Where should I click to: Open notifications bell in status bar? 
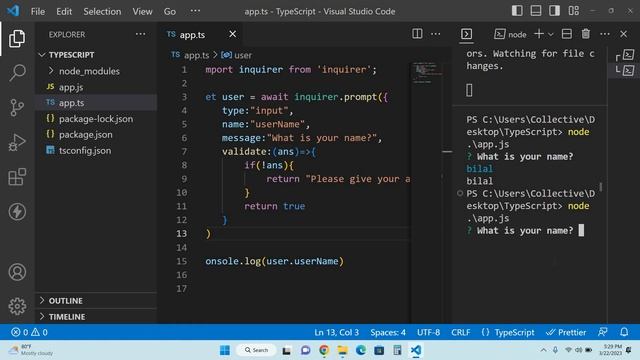point(624,332)
